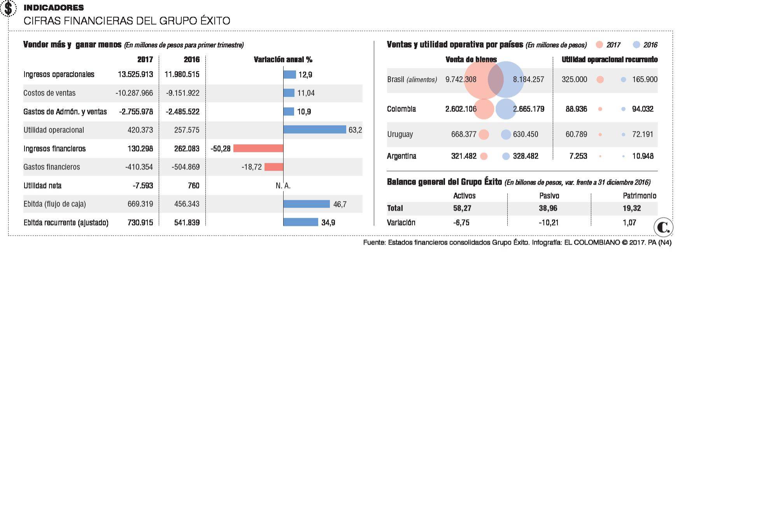The height and width of the screenshot is (532, 778).
Task: Click the value 2.665.179
Action: tap(528, 109)
